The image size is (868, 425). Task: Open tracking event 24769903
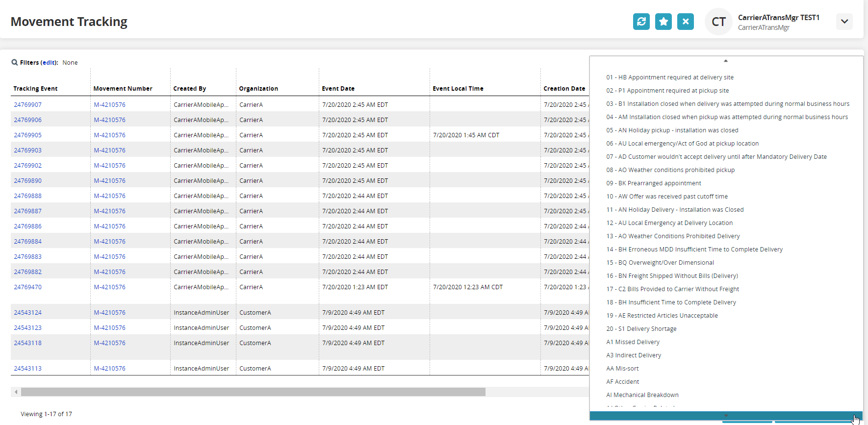[x=27, y=150]
